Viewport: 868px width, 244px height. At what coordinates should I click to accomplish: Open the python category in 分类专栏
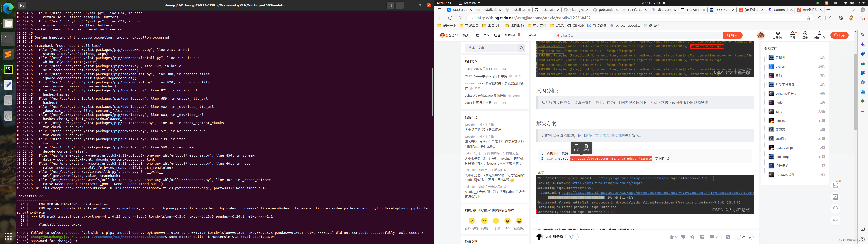780,66
